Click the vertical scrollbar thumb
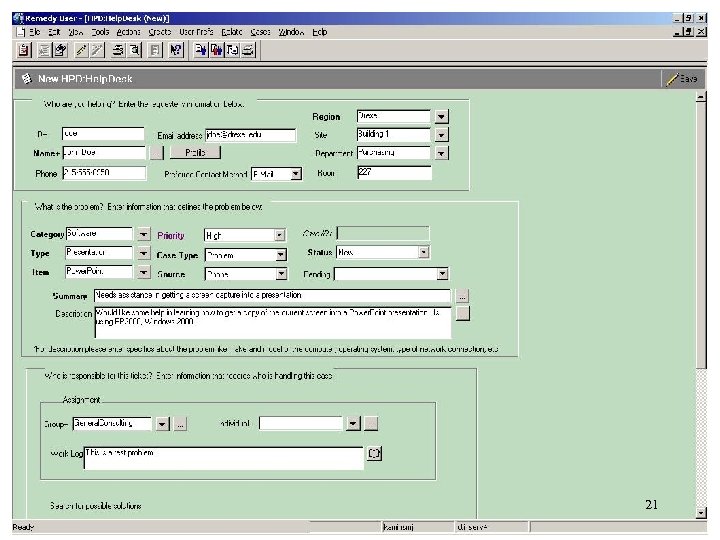Screen dimensions: 720x540 tap(701, 235)
